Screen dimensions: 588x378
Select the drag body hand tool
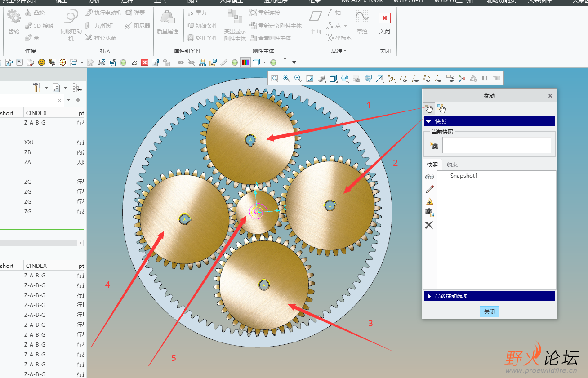(441, 108)
